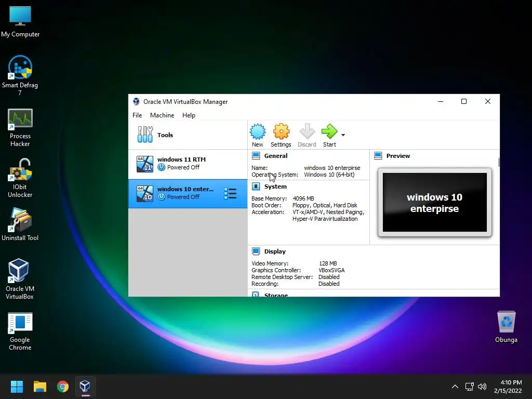The height and width of the screenshot is (399, 532).
Task: Select the Google Chrome desktop shortcut
Action: click(x=20, y=331)
